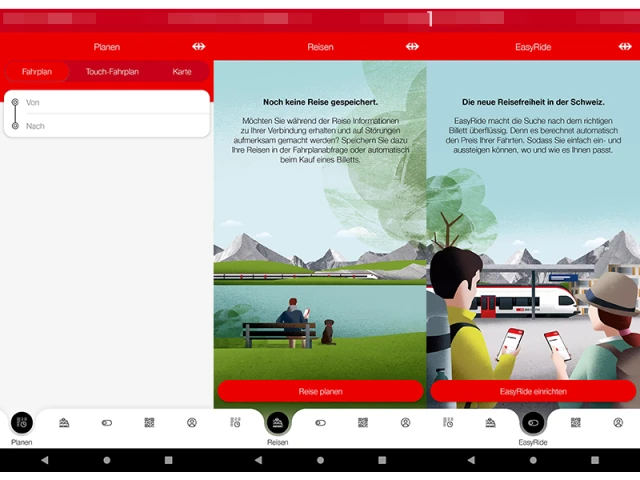Viewport: 640px width, 480px height.
Task: Open the Reisen icon in the Planen screen's bottom bar
Action: point(64,423)
